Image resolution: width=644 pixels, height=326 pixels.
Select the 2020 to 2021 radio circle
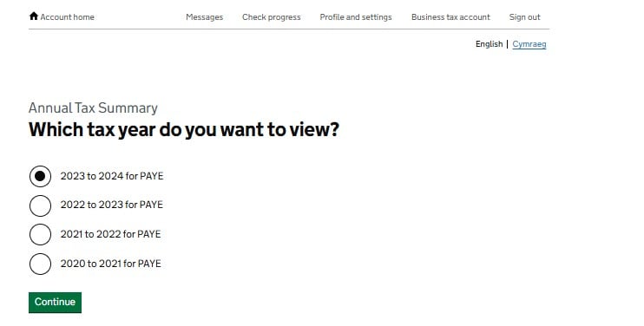[x=40, y=264]
